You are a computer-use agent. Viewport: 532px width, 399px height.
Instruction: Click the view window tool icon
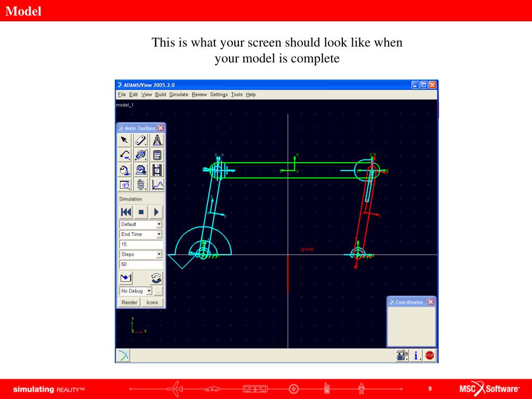coord(125,185)
